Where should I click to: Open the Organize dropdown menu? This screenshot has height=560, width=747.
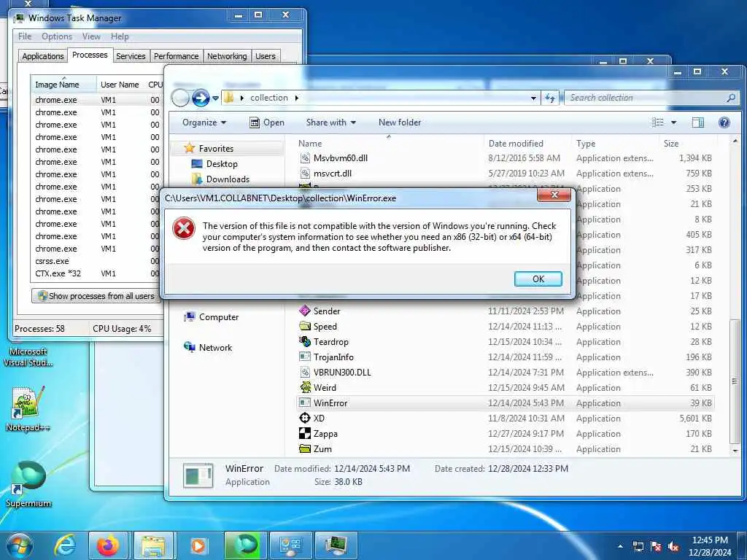(x=204, y=122)
